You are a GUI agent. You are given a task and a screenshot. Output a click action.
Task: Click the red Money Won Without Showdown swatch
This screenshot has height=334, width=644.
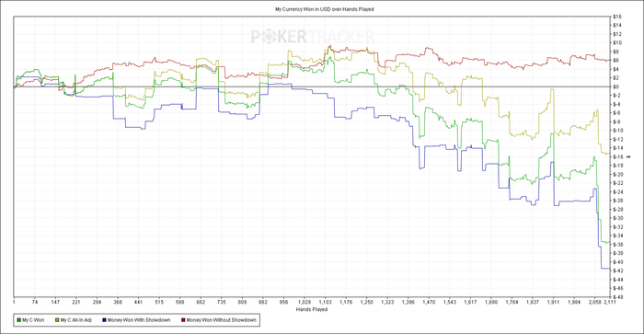[x=183, y=320]
